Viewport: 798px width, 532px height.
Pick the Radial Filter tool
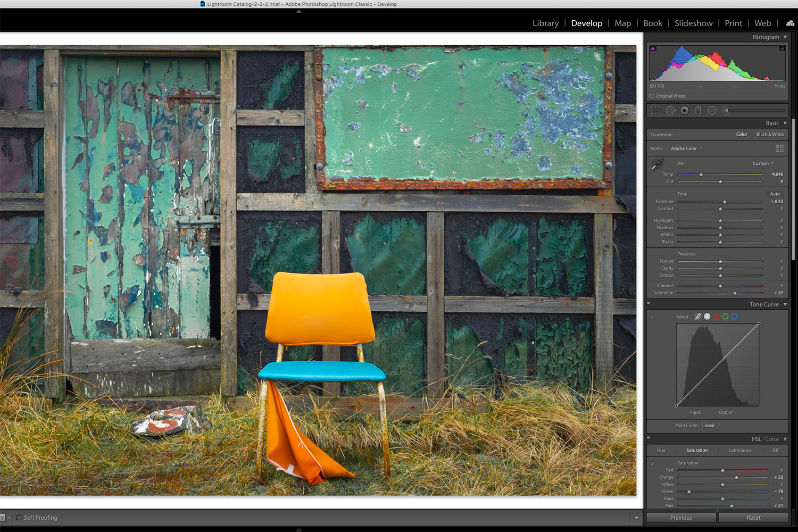pos(712,111)
